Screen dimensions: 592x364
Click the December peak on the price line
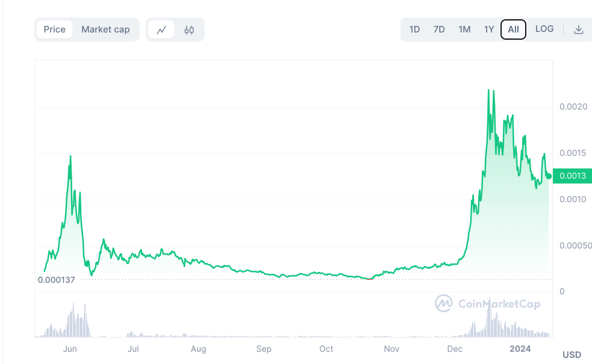click(488, 90)
